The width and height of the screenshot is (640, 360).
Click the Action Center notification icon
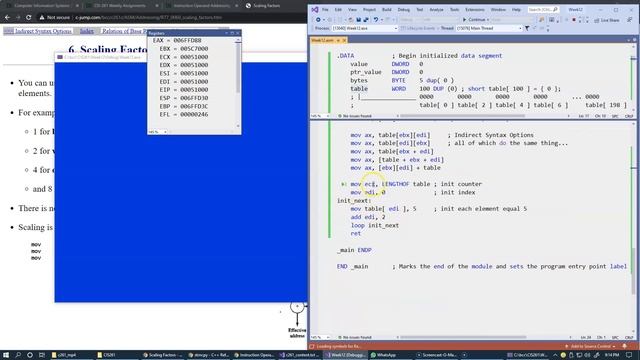629,355
